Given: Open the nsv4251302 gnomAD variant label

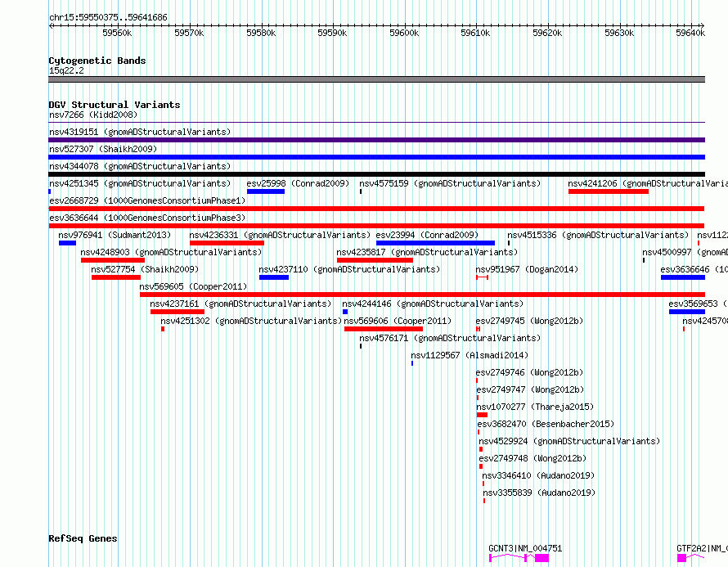Looking at the screenshot, I should [251, 321].
